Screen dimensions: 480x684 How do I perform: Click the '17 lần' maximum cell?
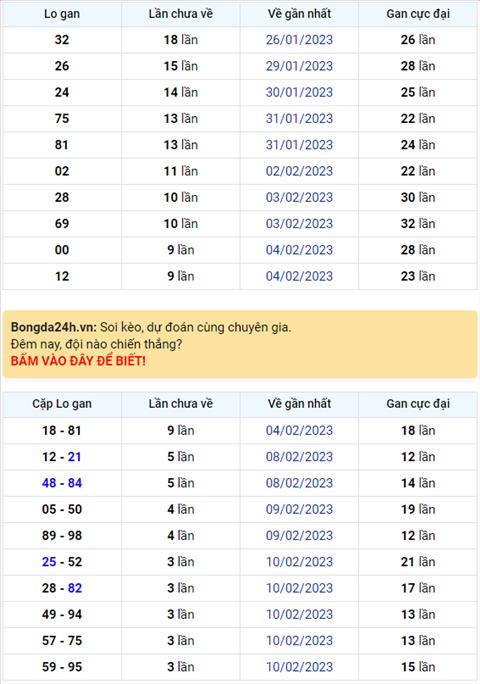point(418,588)
